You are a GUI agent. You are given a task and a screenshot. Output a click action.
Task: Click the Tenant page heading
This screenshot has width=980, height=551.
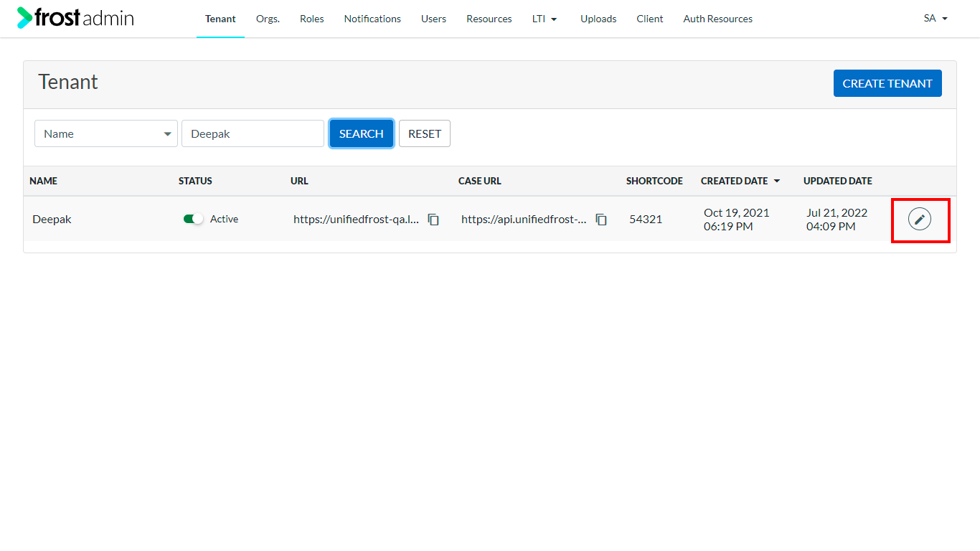click(x=68, y=83)
